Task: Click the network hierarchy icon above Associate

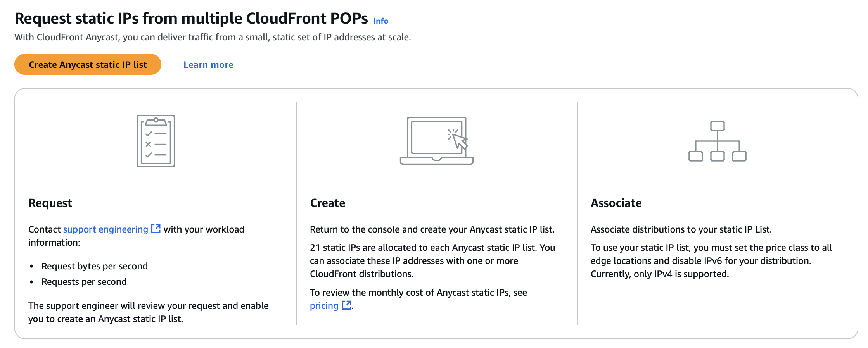Action: 718,141
